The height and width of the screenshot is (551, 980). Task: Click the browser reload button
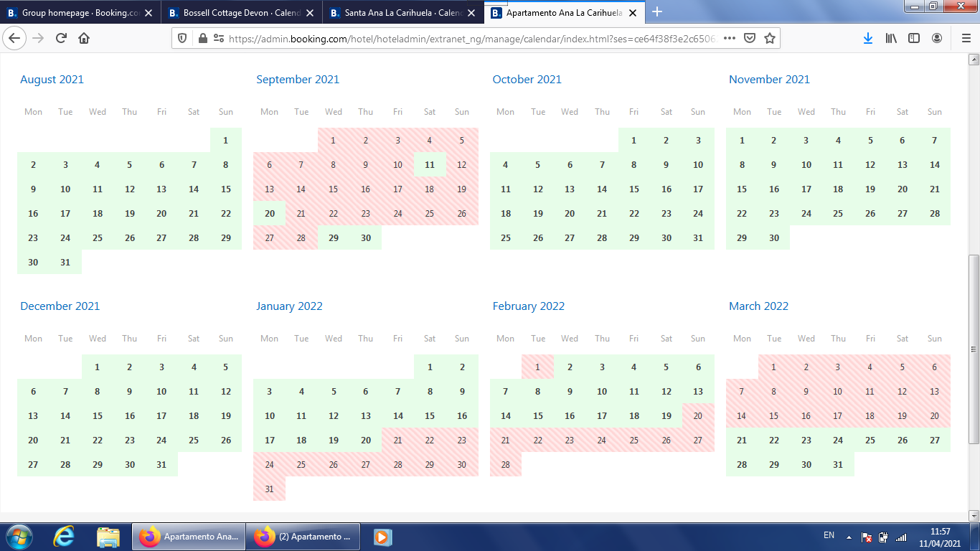(61, 39)
